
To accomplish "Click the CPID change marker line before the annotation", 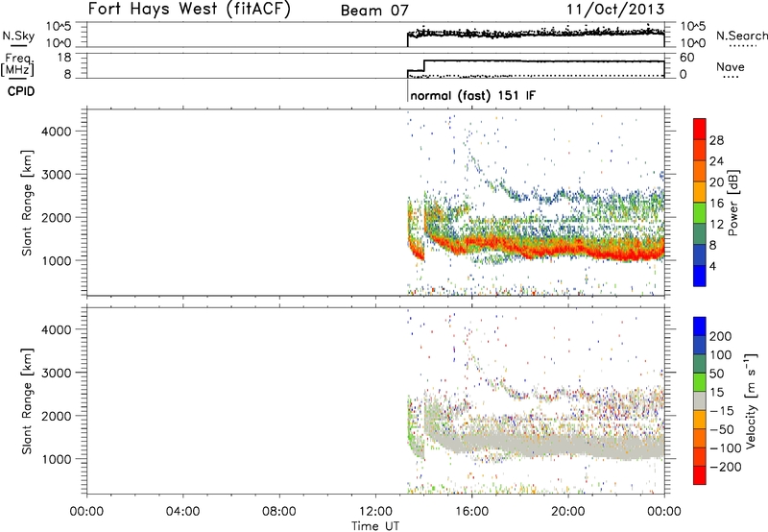I will click(x=407, y=90).
